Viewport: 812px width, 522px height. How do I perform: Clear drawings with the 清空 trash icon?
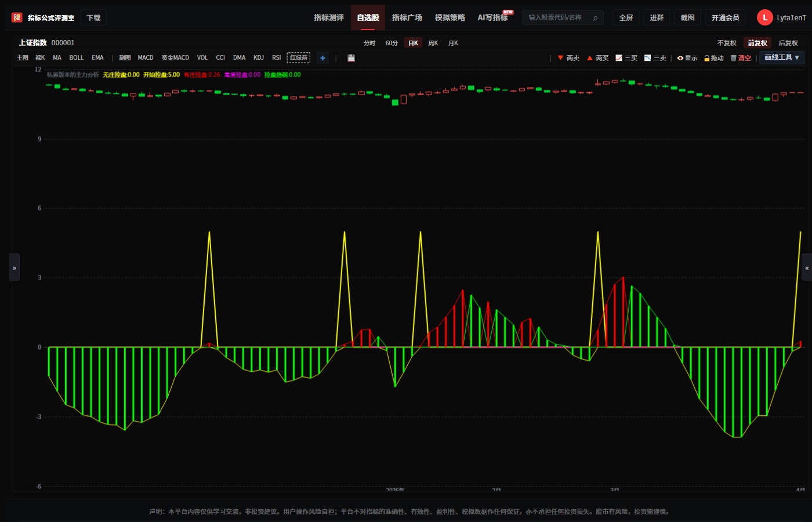(x=741, y=58)
